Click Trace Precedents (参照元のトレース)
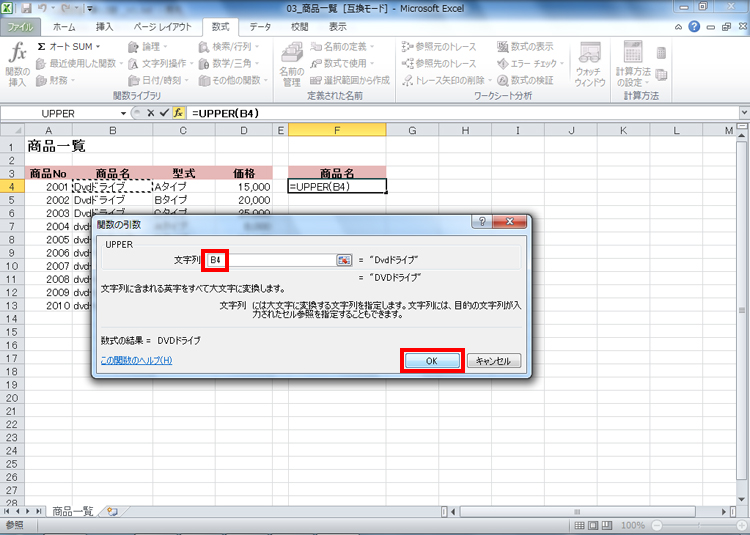Image resolution: width=750 pixels, height=535 pixels. click(x=439, y=46)
